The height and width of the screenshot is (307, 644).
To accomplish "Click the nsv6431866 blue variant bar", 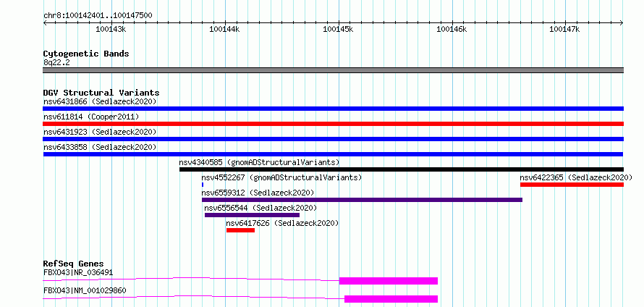I will (333, 109).
